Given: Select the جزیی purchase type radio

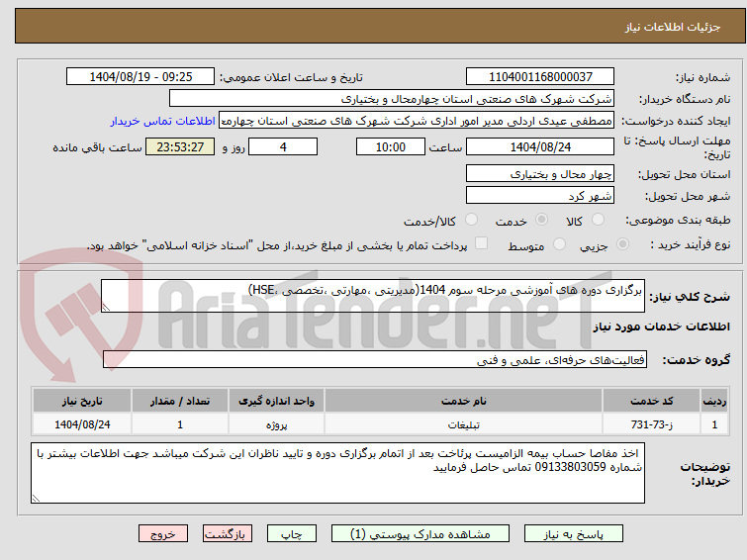Looking at the screenshot, I should click(622, 244).
